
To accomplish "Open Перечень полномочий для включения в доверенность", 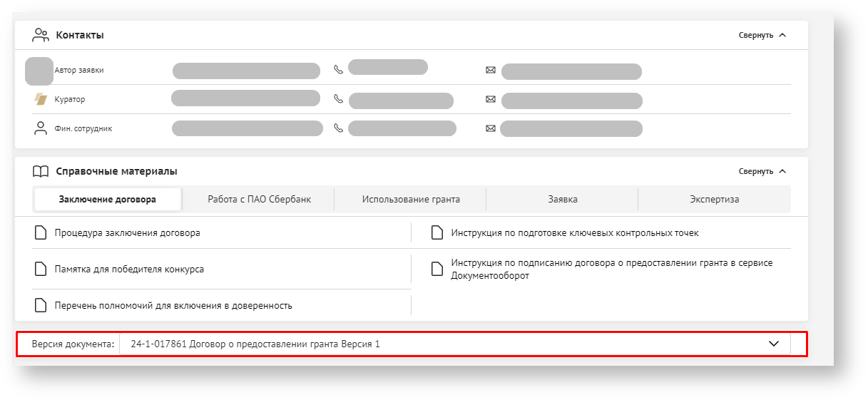I will (x=173, y=306).
